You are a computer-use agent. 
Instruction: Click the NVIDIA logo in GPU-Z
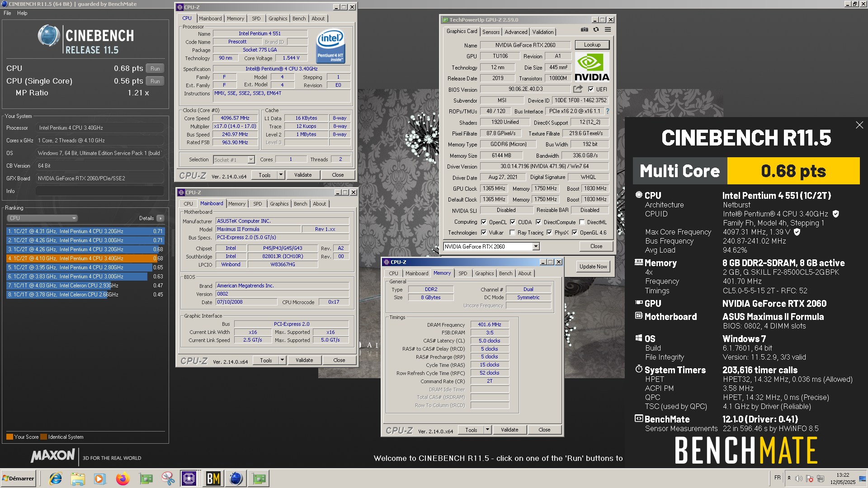(x=592, y=67)
